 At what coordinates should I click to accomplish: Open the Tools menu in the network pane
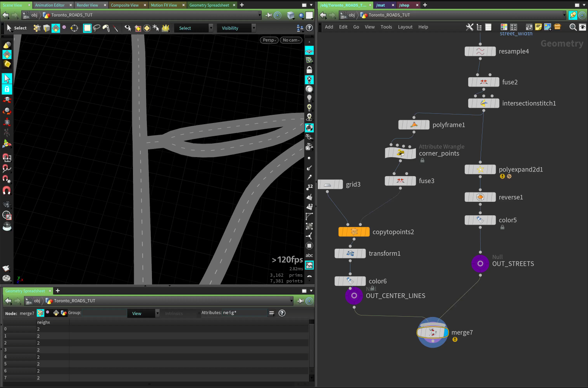pyautogui.click(x=386, y=27)
